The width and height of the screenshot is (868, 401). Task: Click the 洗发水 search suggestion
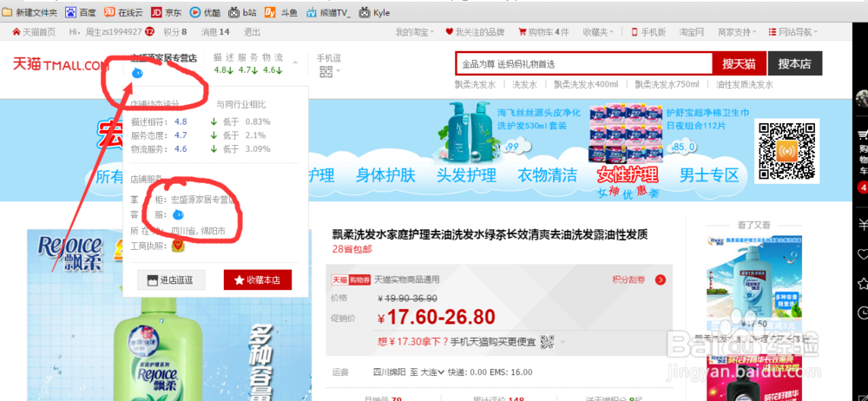pyautogui.click(x=524, y=85)
